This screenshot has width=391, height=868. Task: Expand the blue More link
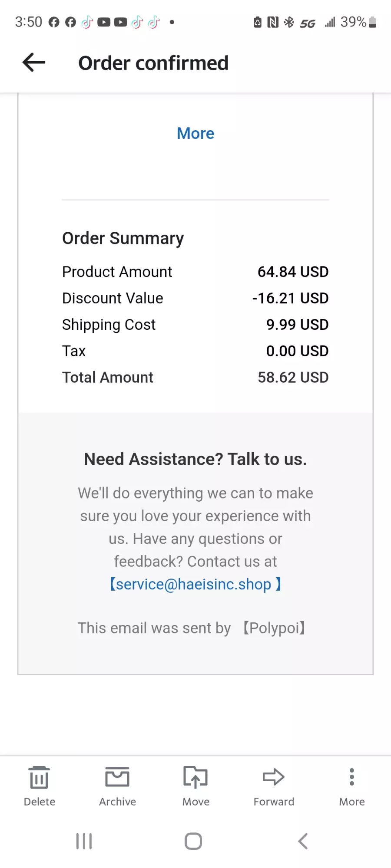[x=195, y=133]
